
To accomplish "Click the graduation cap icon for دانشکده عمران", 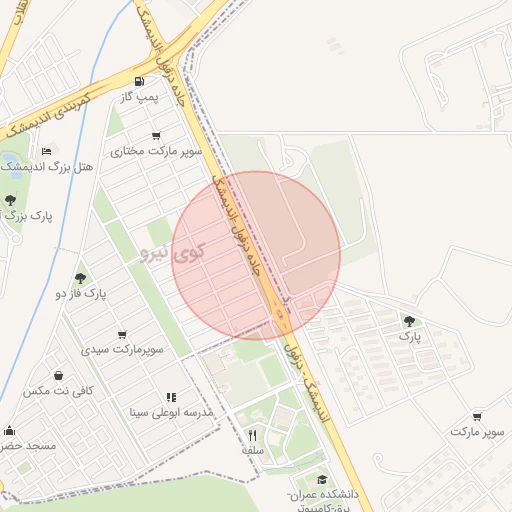I will [322, 480].
